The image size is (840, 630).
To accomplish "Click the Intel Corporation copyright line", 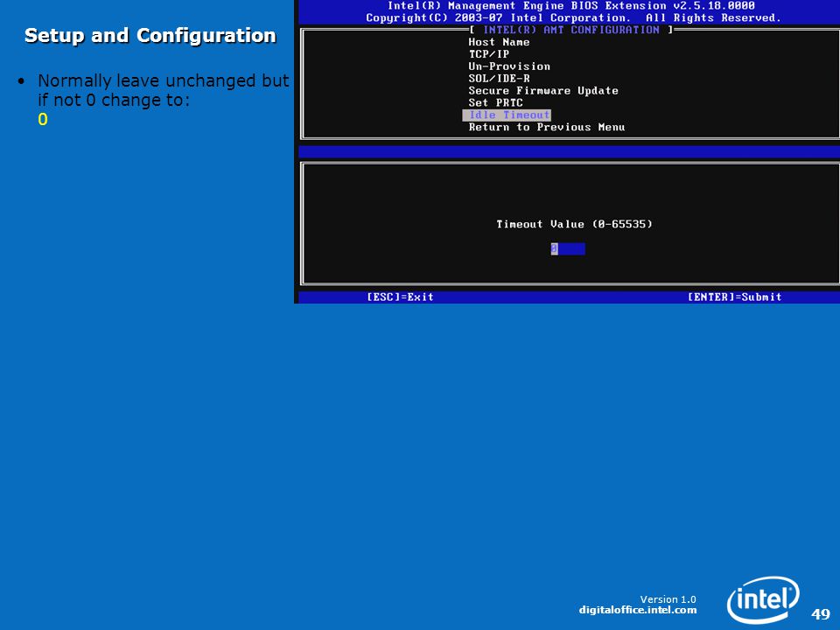I will [x=573, y=17].
